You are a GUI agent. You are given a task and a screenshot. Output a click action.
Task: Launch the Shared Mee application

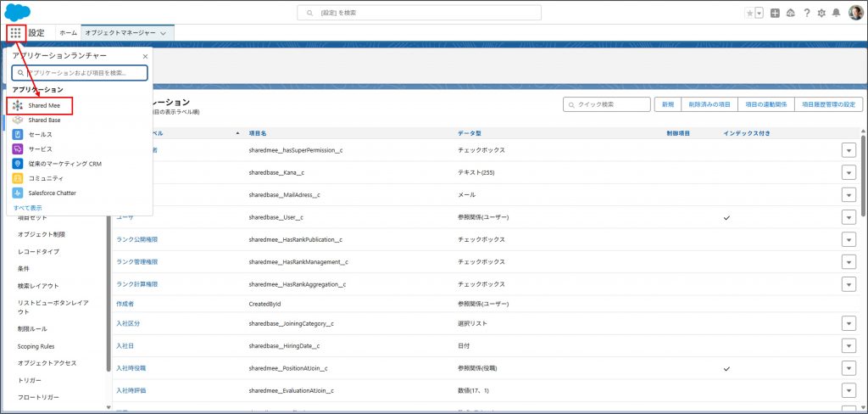(x=43, y=105)
